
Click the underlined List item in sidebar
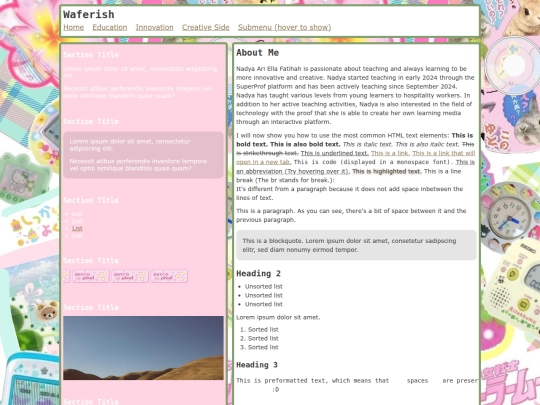click(77, 228)
